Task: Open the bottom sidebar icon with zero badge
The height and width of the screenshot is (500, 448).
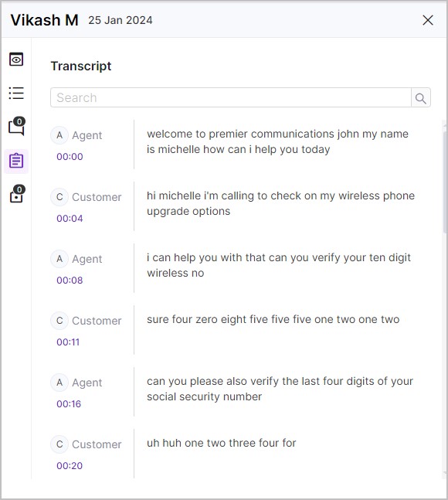Action: [17, 194]
